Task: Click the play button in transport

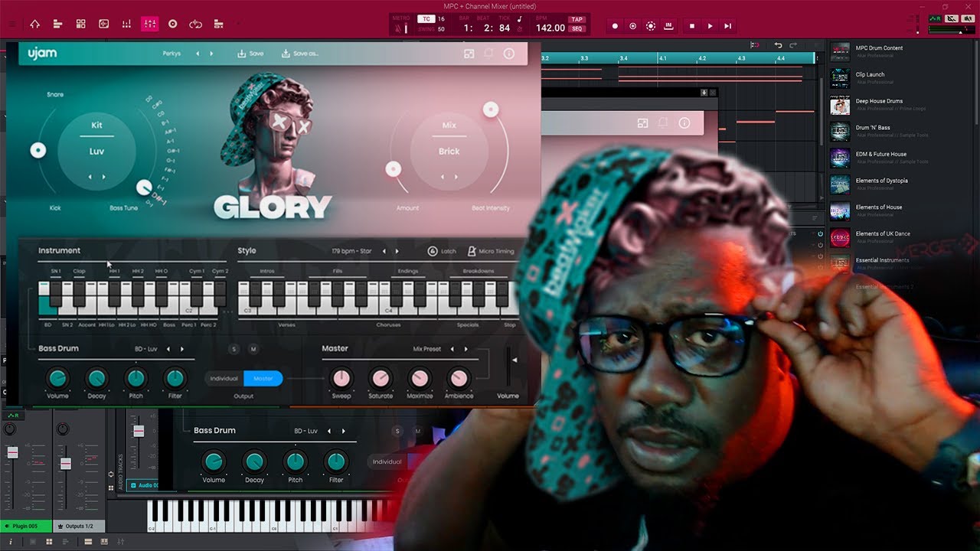Action: tap(710, 26)
